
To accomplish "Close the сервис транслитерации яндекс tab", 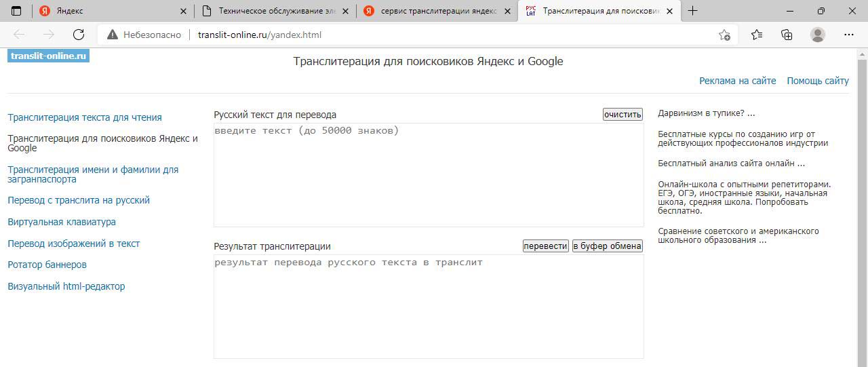I will 508,11.
